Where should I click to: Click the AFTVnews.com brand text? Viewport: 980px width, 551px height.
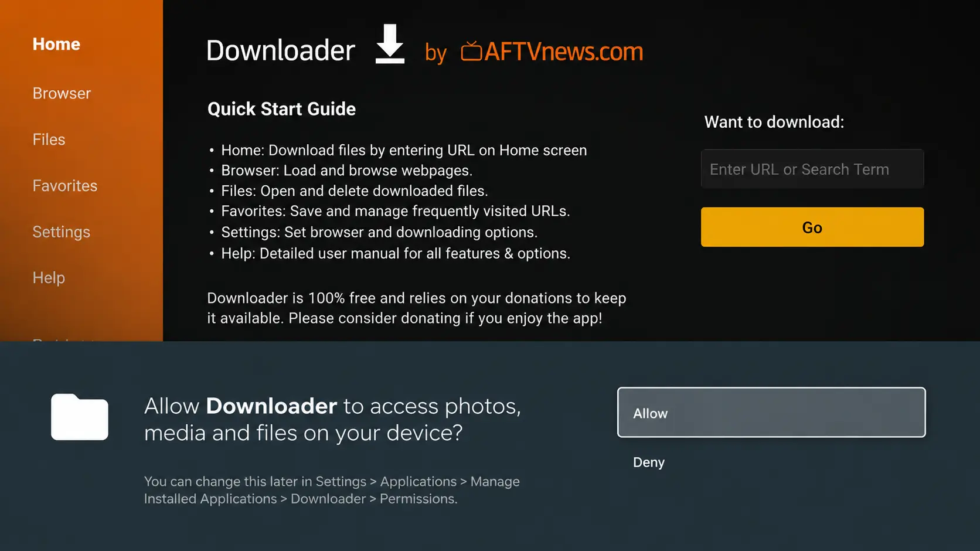pos(563,52)
